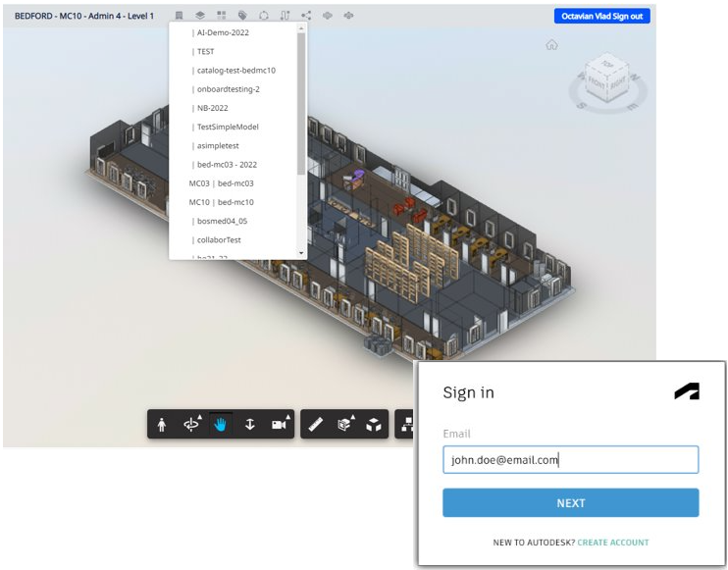Click the tags icon in top toolbar

click(242, 16)
